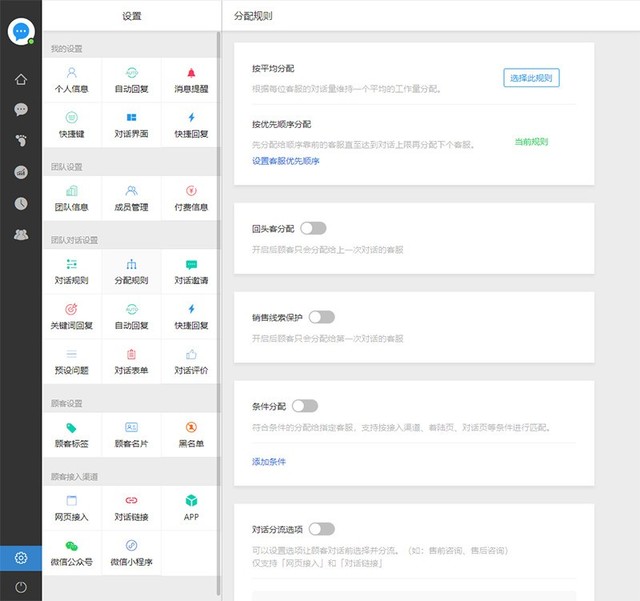Viewport: 640px width, 601px height.
Task: Toggle 销售线索保护 switch on
Action: click(x=321, y=317)
